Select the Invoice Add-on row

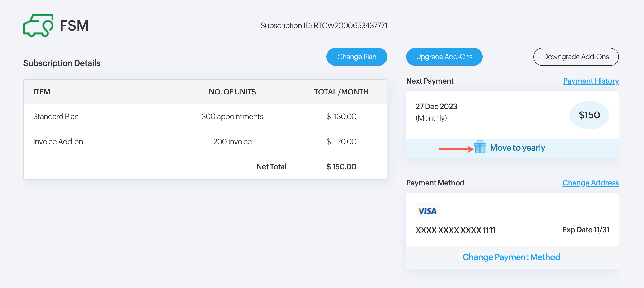point(58,141)
